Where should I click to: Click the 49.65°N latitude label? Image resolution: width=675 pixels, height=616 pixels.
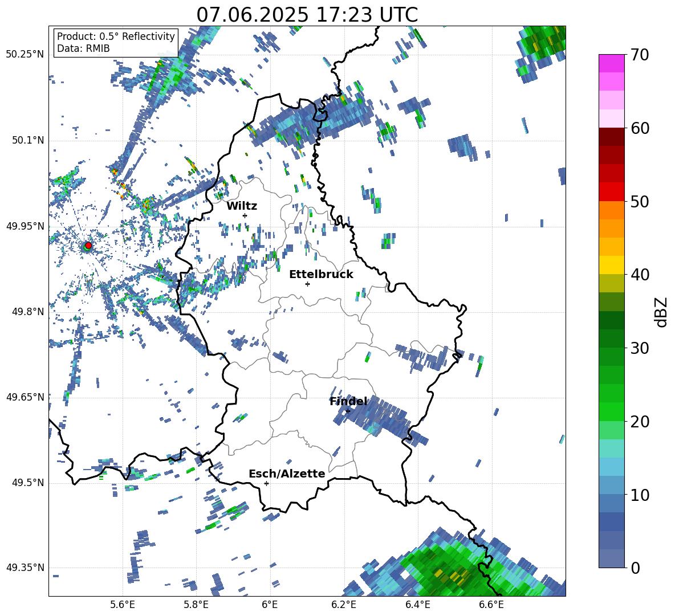(25, 397)
